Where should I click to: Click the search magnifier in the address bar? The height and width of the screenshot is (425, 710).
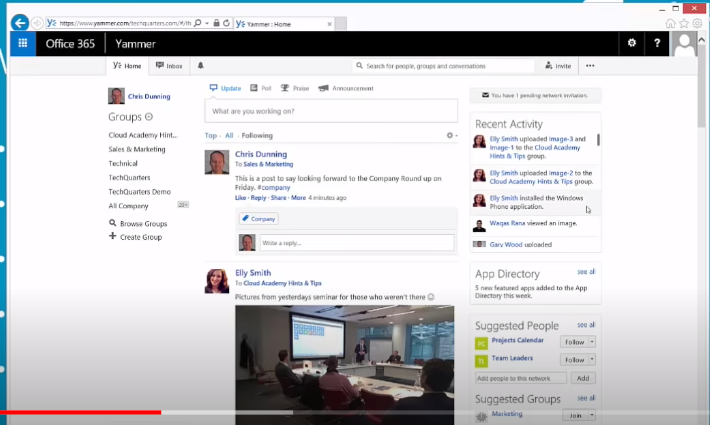point(197,23)
